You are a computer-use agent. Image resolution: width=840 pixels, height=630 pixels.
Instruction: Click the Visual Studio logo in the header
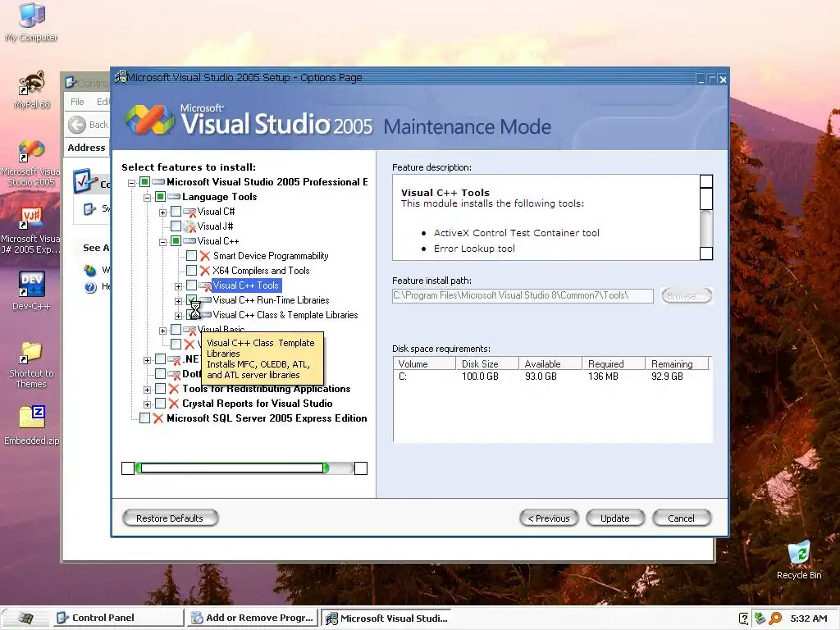[150, 120]
